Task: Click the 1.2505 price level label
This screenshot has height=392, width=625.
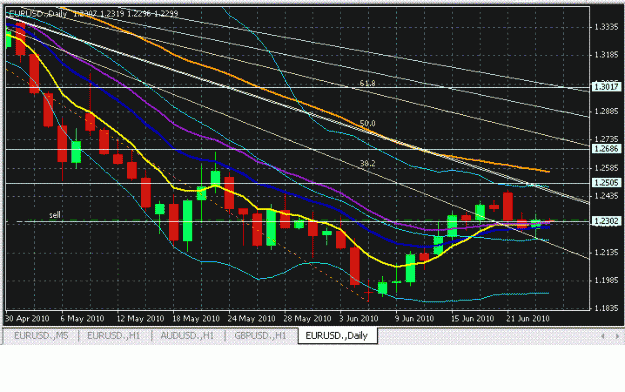Action: coord(606,183)
